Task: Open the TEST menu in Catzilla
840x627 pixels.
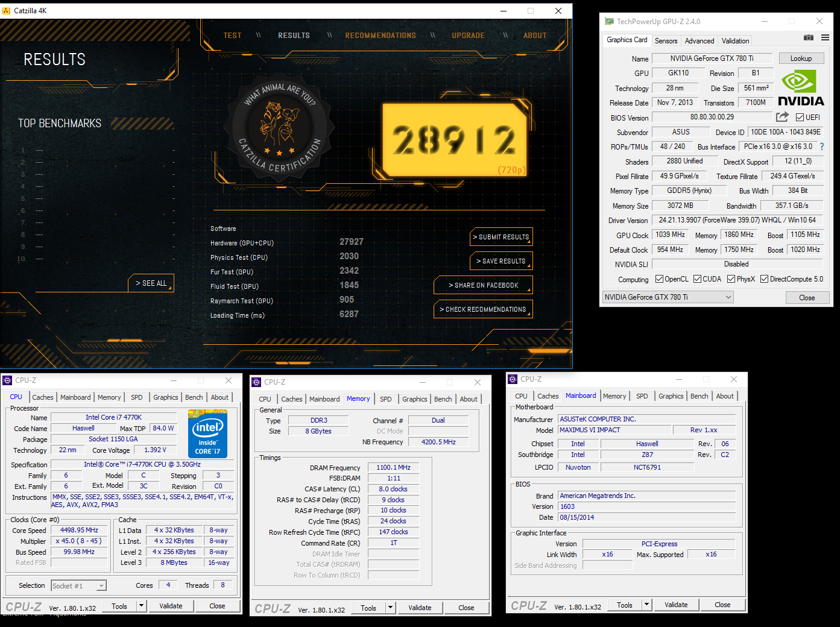Action: 232,36
